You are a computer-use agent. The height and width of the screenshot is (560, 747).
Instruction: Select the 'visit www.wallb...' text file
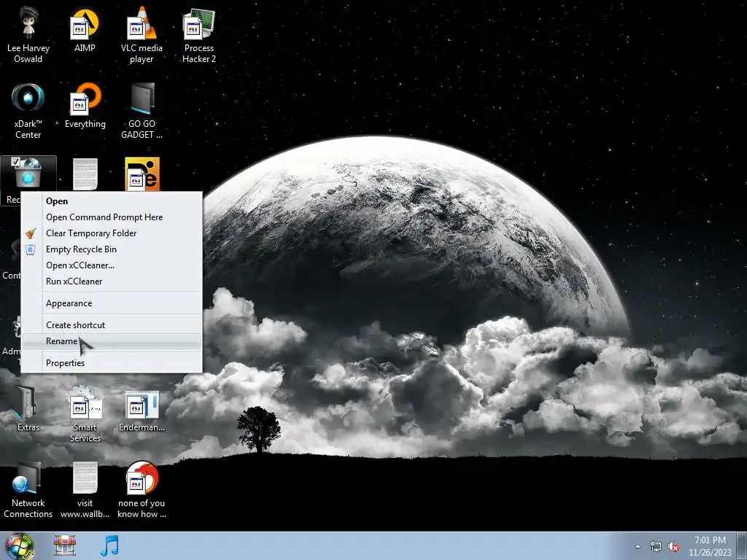click(85, 490)
